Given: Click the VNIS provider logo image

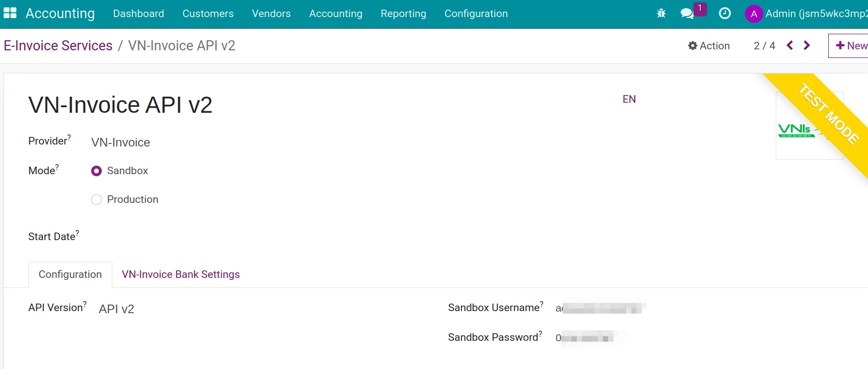Looking at the screenshot, I should (810, 125).
